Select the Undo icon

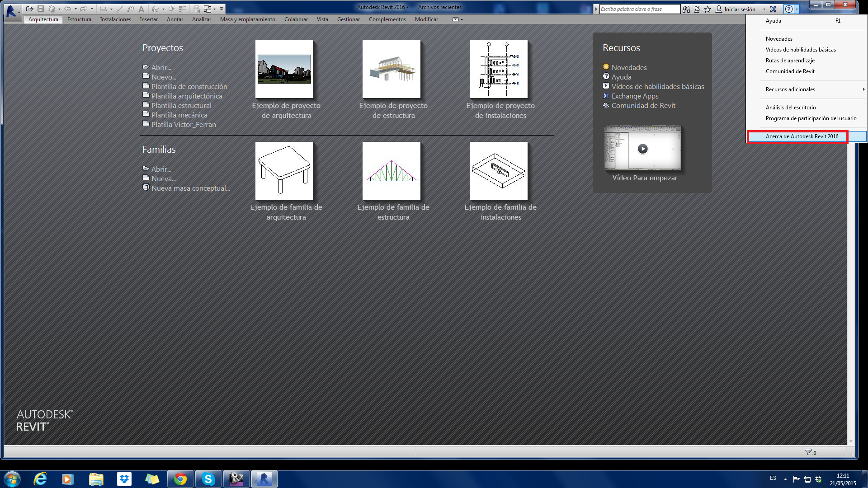click(x=68, y=8)
